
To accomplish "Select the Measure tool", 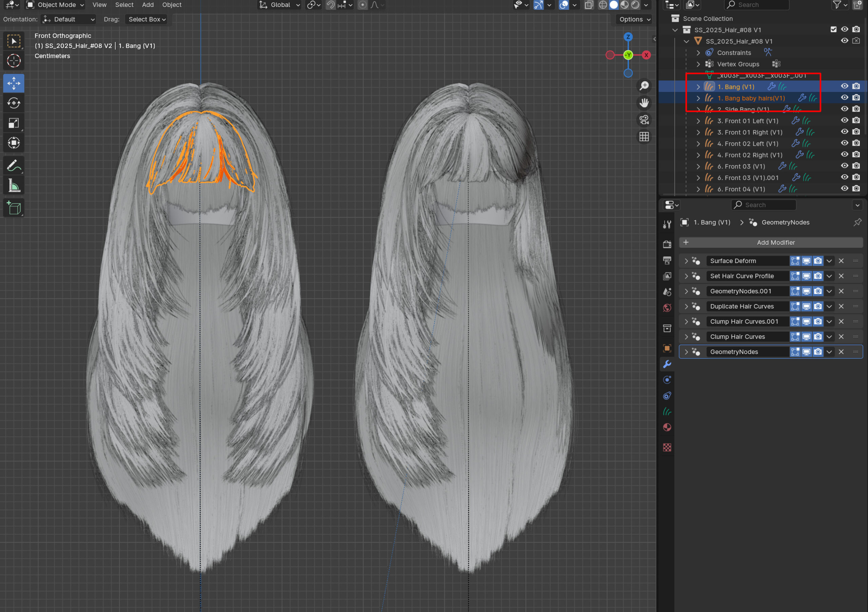I will coord(14,185).
